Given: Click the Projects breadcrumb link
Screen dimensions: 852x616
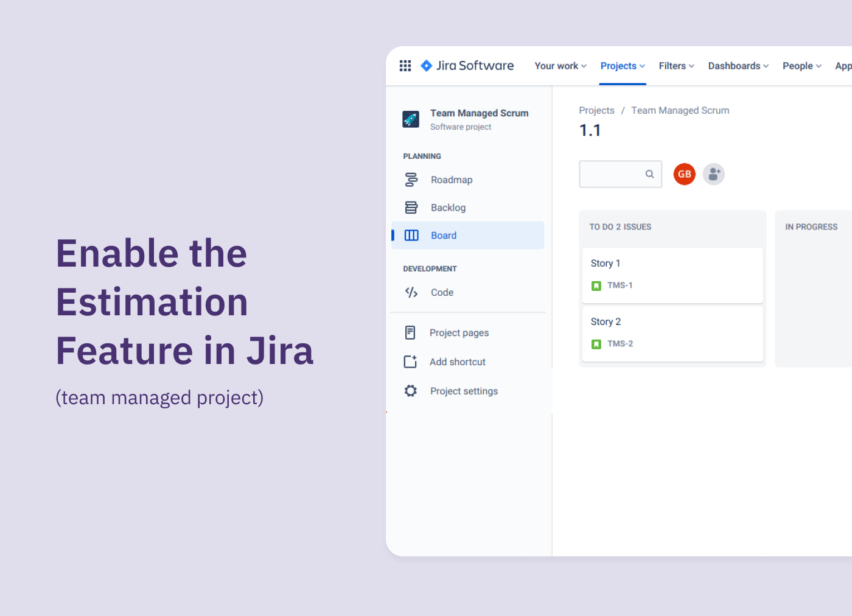Looking at the screenshot, I should 596,110.
